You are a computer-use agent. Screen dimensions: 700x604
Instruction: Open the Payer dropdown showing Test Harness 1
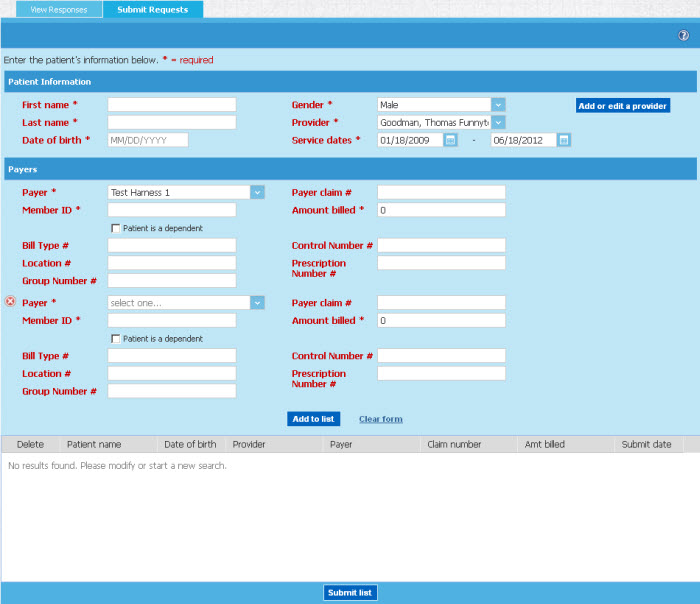coord(186,192)
